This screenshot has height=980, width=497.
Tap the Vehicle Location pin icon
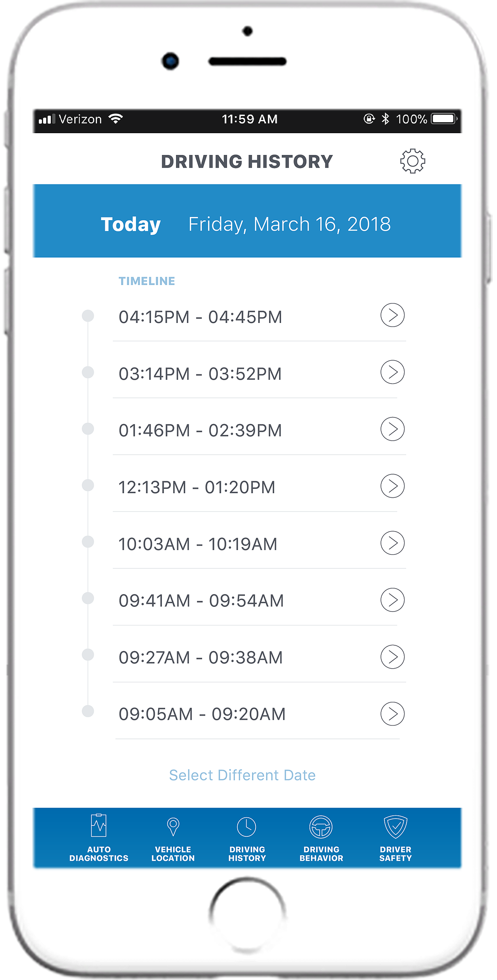tap(173, 827)
